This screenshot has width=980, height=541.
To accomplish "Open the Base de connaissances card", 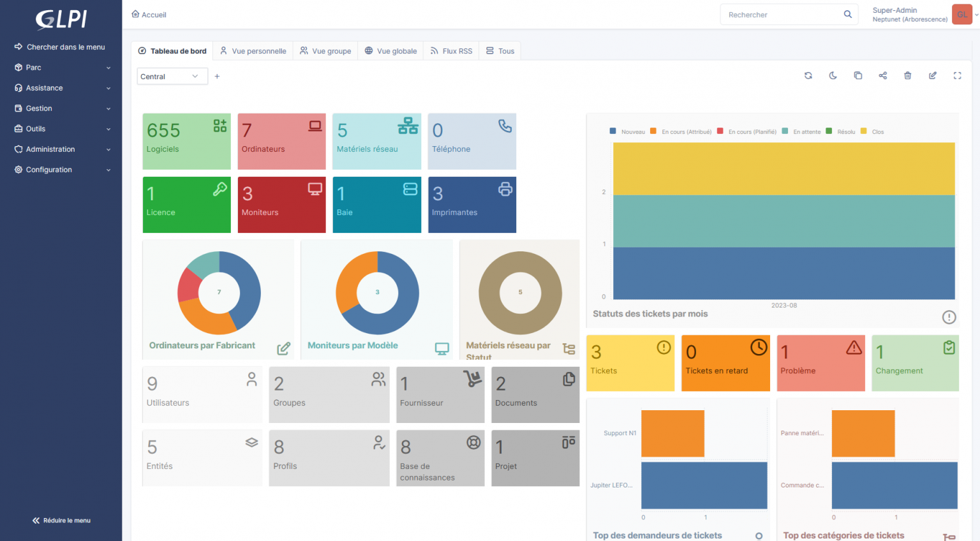I will click(440, 458).
